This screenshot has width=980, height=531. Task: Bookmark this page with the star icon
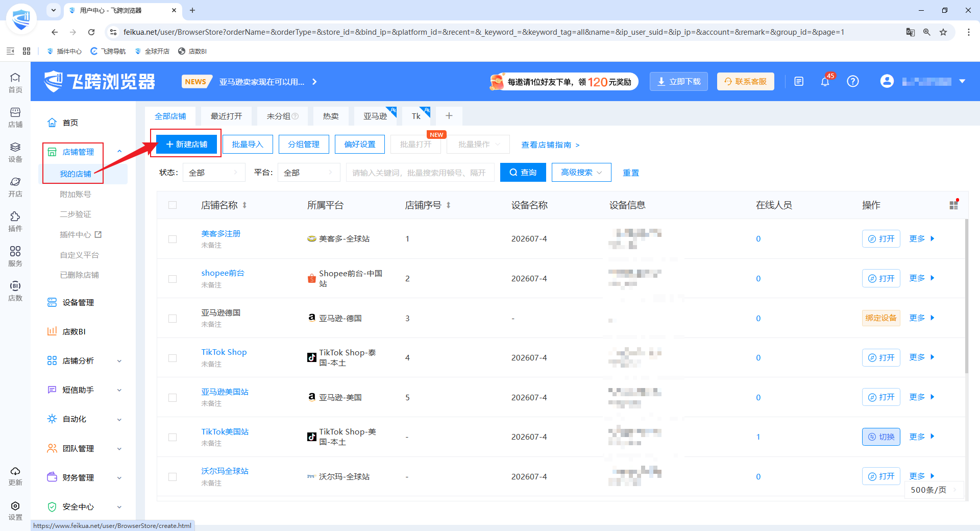[x=943, y=32]
